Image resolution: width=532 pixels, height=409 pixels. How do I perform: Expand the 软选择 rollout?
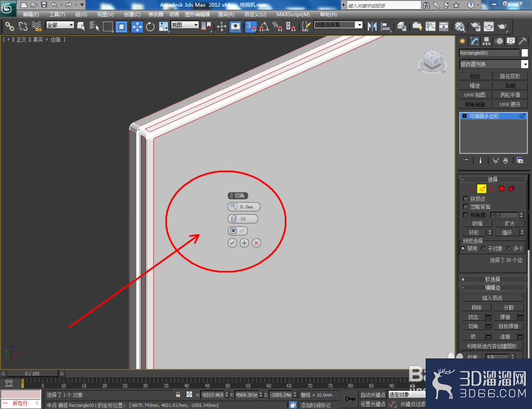pos(492,279)
